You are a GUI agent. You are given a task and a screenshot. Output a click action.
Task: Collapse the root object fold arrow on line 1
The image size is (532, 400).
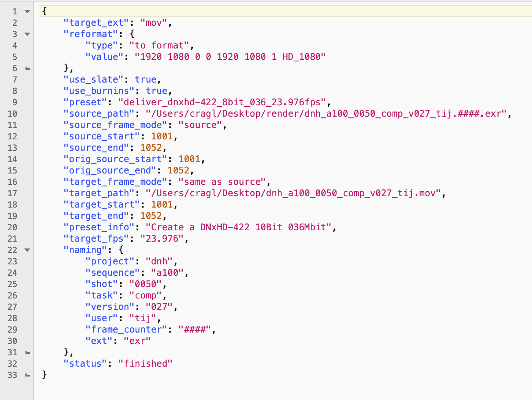[x=27, y=11]
